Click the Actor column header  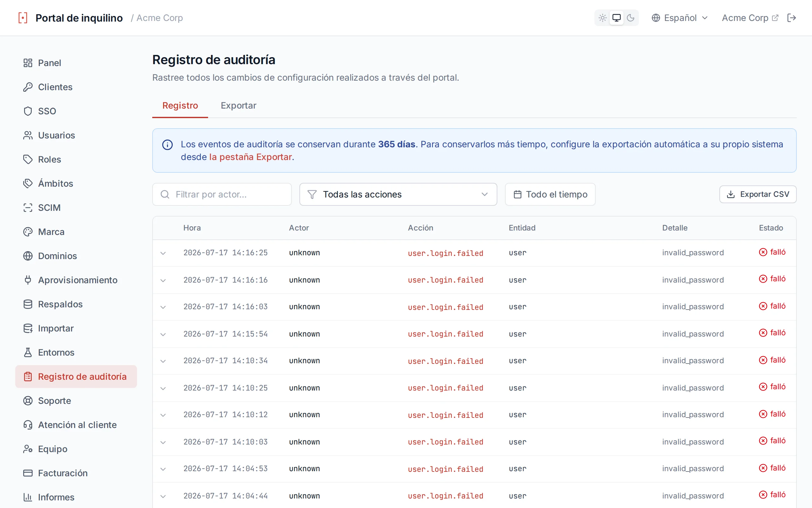point(298,228)
